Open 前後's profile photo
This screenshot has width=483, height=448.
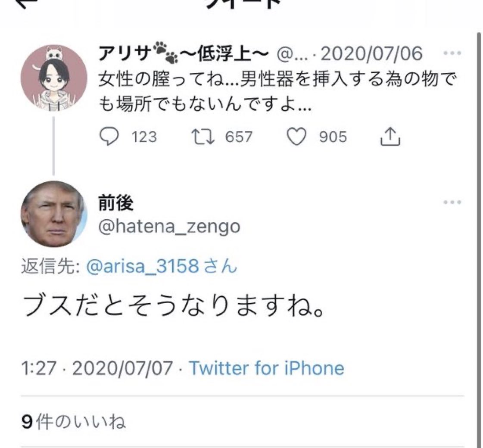[x=54, y=214]
